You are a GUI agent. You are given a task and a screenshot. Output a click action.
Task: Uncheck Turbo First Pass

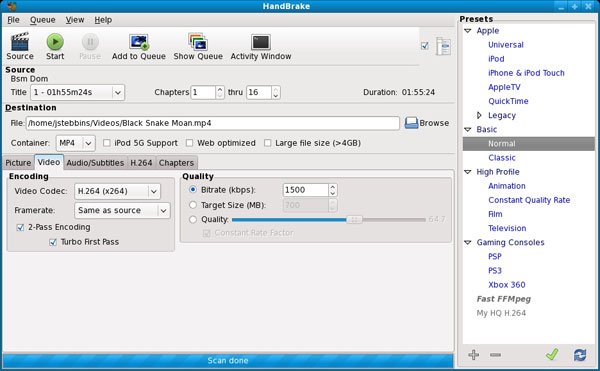53,242
